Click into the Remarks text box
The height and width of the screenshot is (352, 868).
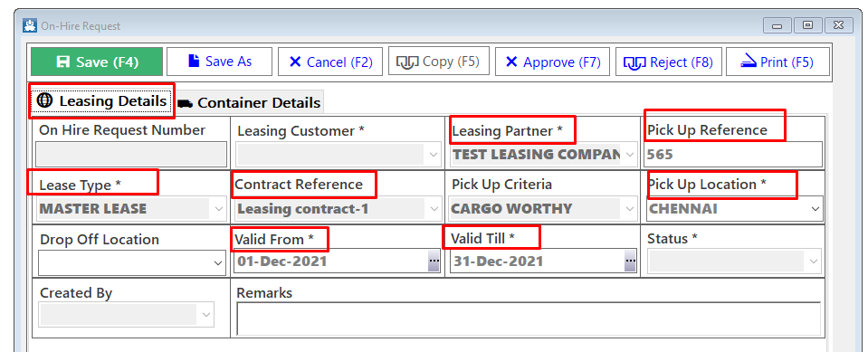(x=529, y=319)
